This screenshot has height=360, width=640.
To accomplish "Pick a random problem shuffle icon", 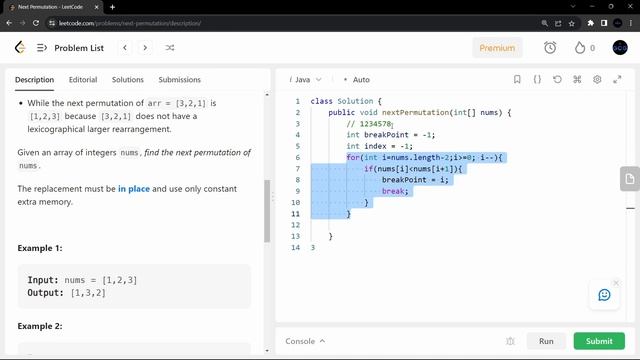I will (x=170, y=48).
